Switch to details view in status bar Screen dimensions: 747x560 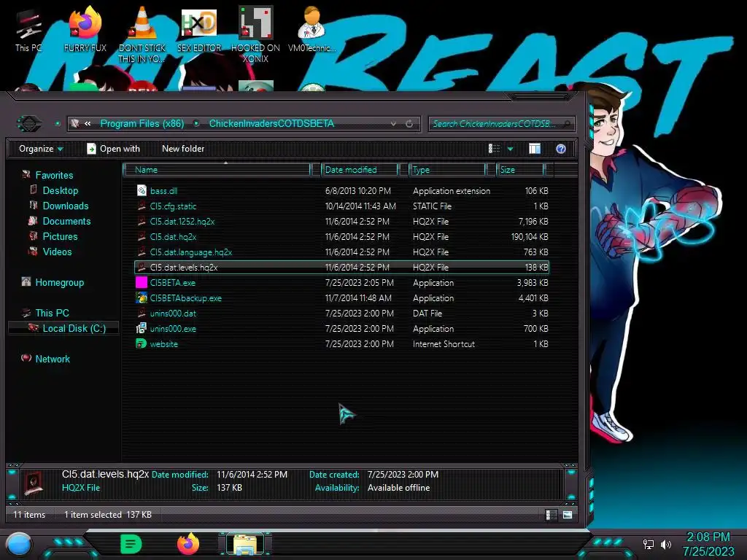[x=551, y=515]
